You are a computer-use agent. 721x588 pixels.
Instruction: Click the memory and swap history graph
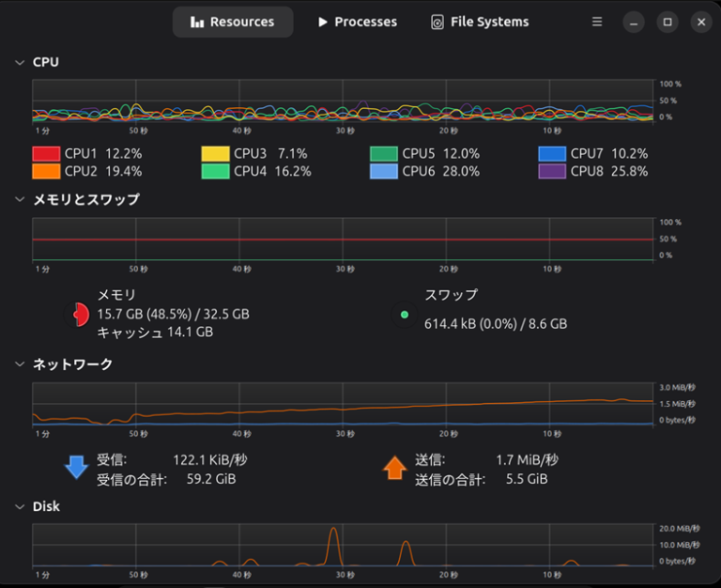pyautogui.click(x=343, y=240)
